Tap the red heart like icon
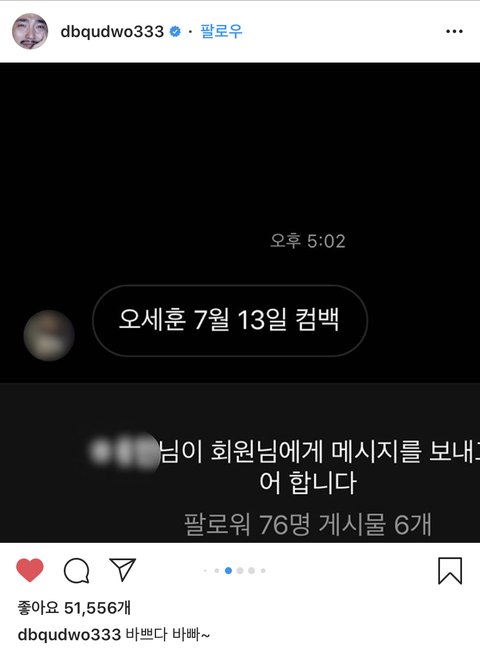The width and height of the screenshot is (480, 653). (30, 570)
